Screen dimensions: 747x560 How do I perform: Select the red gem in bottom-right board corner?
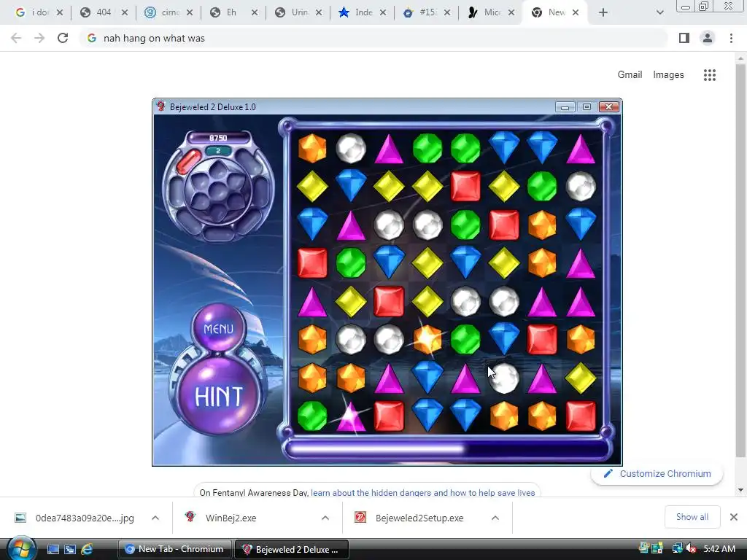(x=581, y=416)
